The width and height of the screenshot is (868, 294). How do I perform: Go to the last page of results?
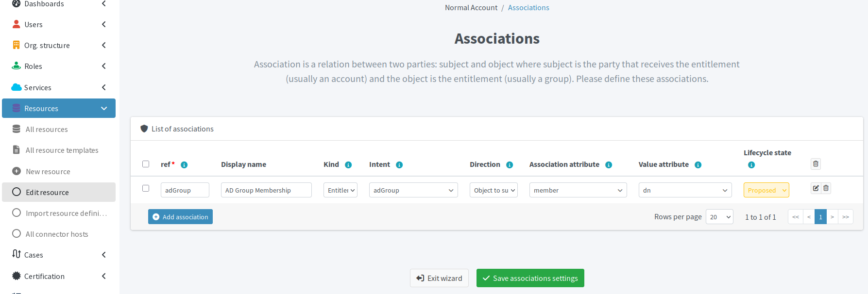[x=846, y=217]
